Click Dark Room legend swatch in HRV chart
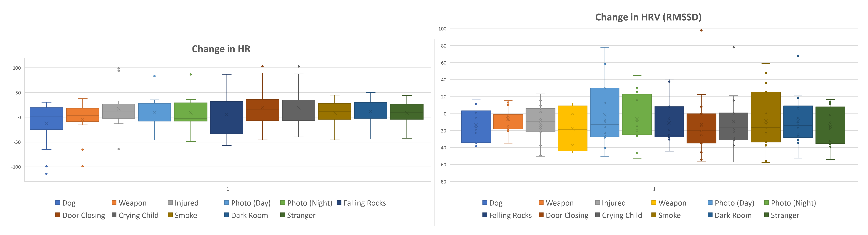This screenshot has height=235, width=868. [x=710, y=215]
